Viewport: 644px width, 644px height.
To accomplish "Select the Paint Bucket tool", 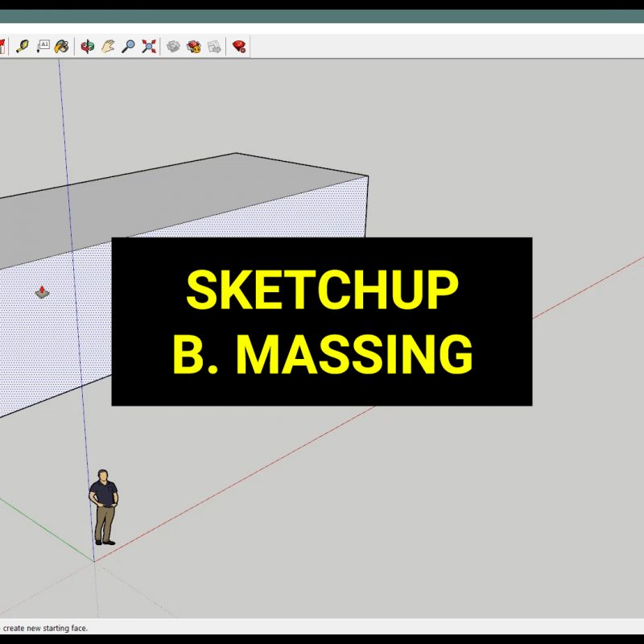I will click(x=61, y=46).
